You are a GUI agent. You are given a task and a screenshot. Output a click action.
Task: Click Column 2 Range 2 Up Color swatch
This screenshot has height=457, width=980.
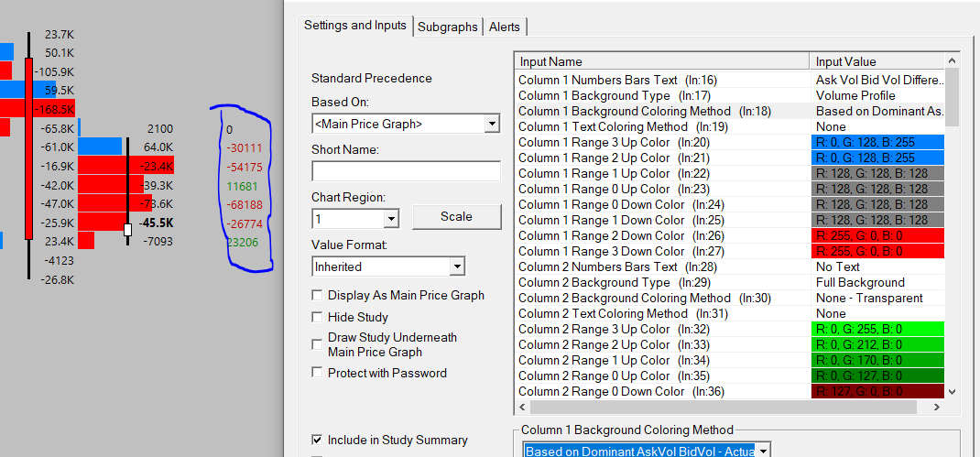pos(877,345)
